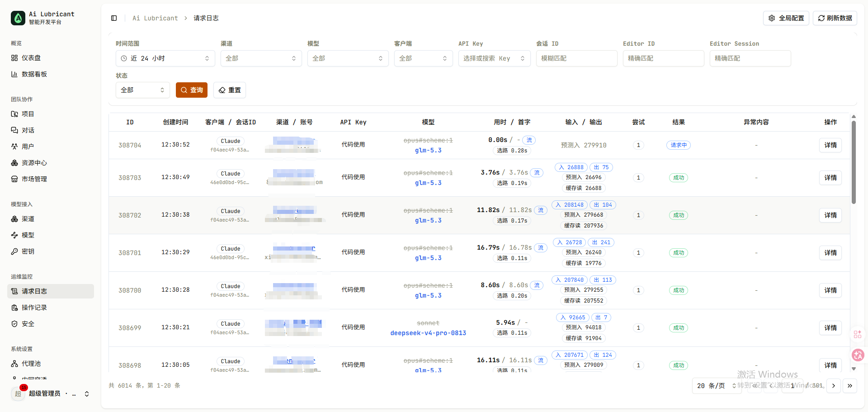Viewport: 868px width, 412px height.
Task: Go to next page arrow
Action: coord(834,386)
